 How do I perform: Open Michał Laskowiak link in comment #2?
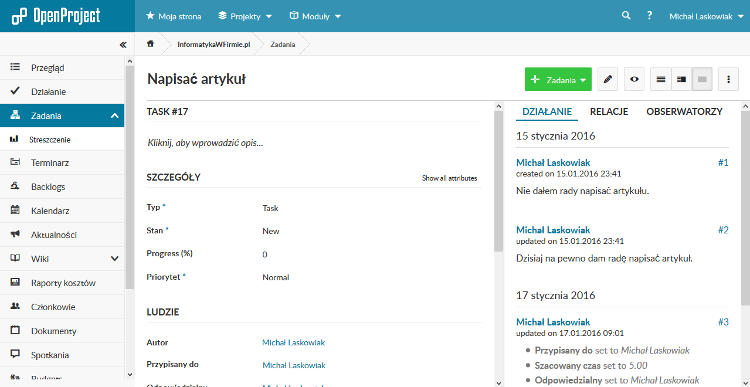[x=553, y=230]
